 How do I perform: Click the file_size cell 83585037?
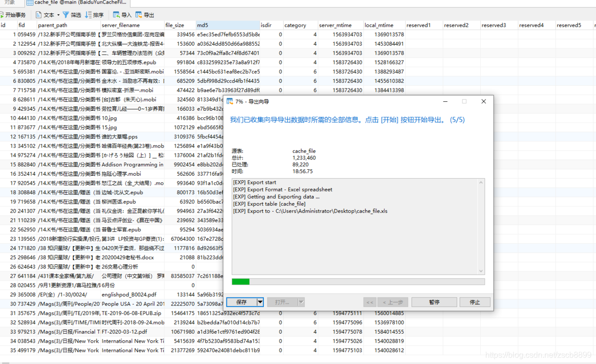[x=180, y=276]
